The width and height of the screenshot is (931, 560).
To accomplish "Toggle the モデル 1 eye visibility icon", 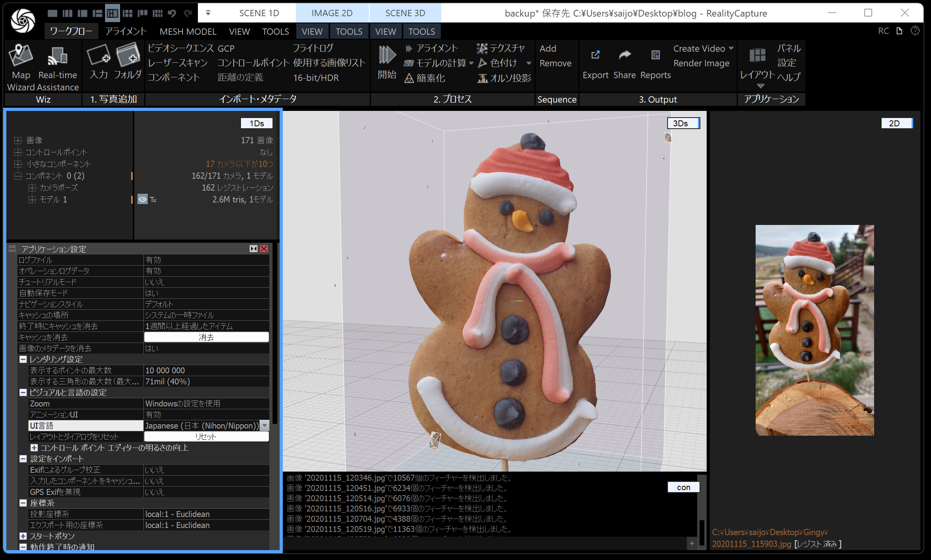I will 142,199.
